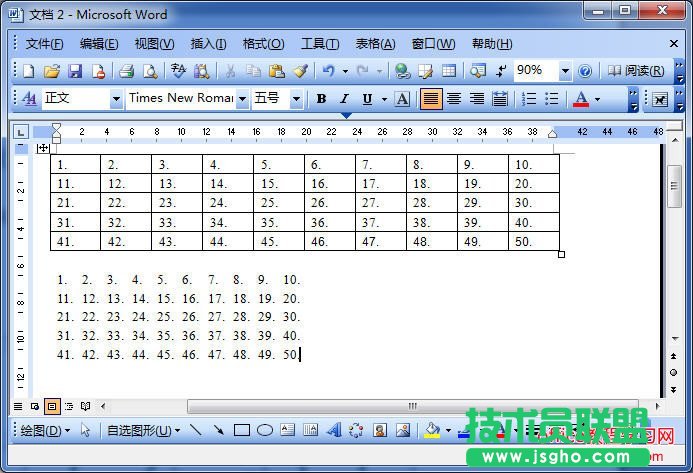Toggle Bold formatting
Viewport: 693px width, 473px height.
[321, 99]
